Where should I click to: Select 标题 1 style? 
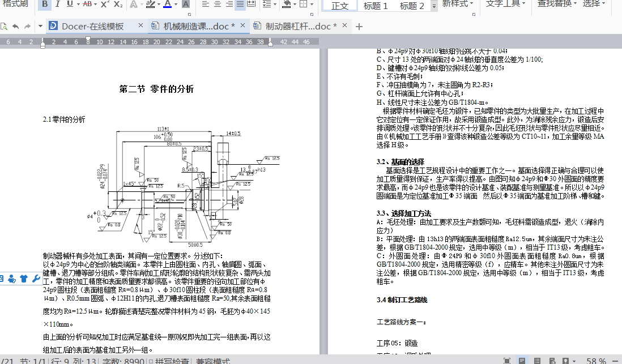pyautogui.click(x=375, y=6)
